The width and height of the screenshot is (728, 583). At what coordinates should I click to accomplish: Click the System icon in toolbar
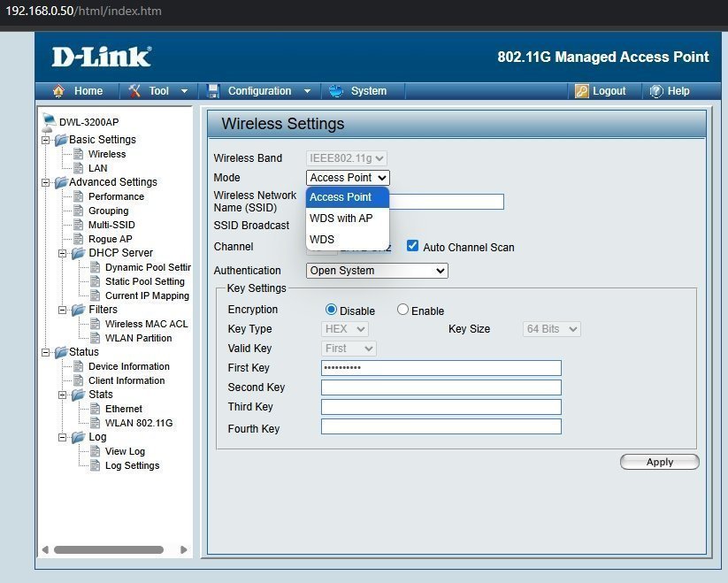(336, 91)
